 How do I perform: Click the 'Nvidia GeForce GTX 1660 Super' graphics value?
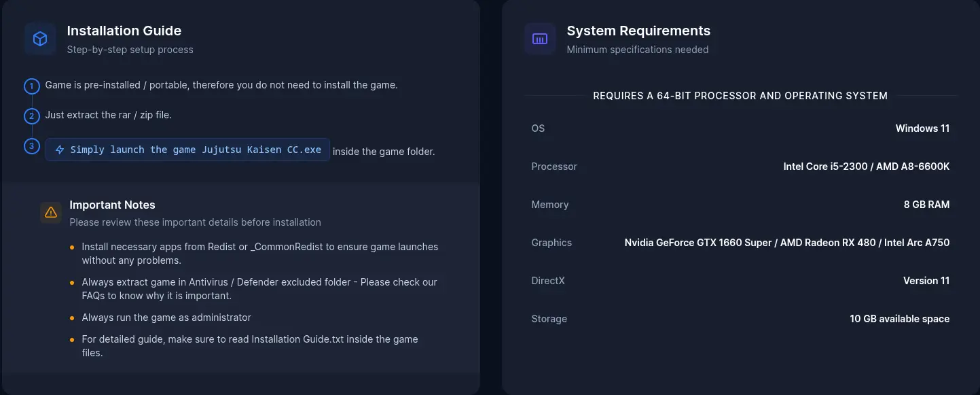pyautogui.click(x=787, y=243)
